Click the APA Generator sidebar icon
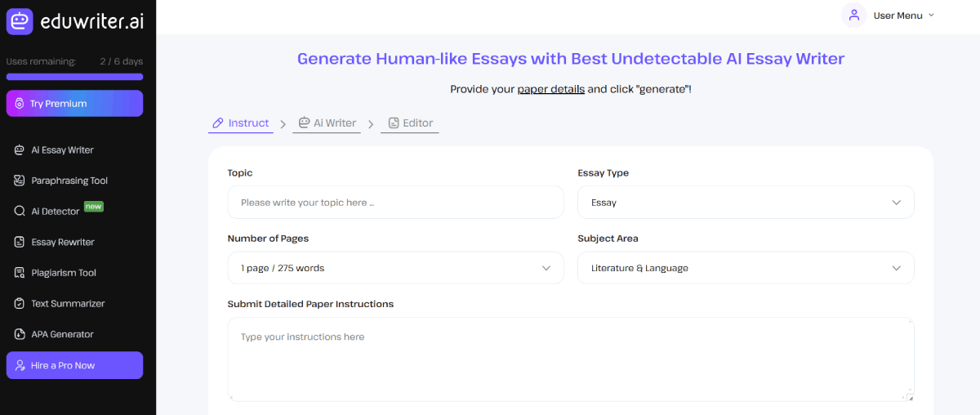 20,334
